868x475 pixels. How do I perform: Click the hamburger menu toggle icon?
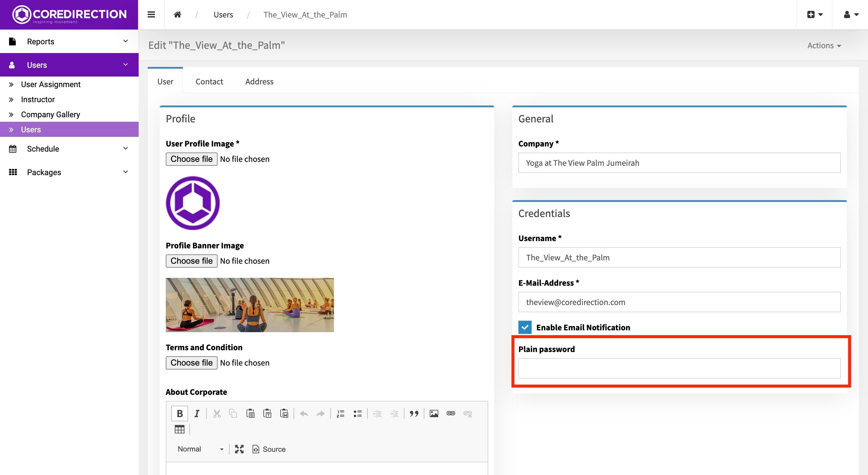(151, 14)
